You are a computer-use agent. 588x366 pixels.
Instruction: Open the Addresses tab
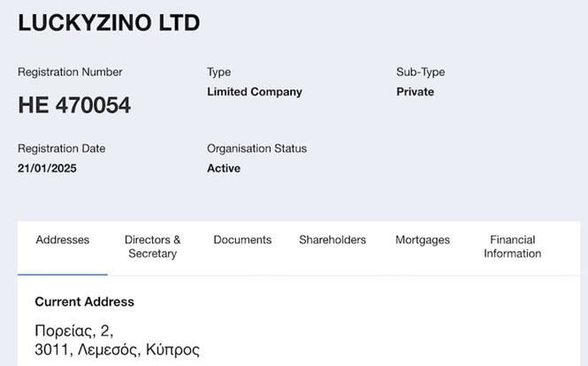click(62, 240)
